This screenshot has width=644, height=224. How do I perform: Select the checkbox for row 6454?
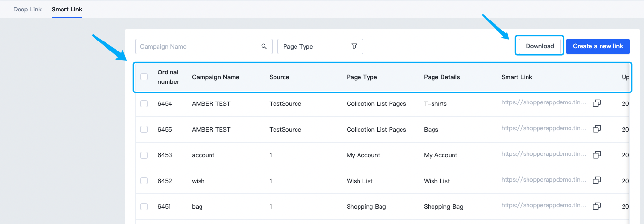(144, 103)
